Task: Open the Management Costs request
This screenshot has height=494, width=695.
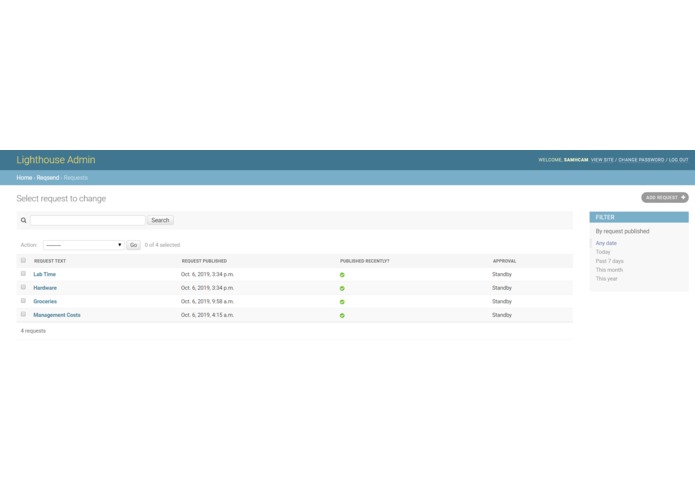Action: (57, 315)
